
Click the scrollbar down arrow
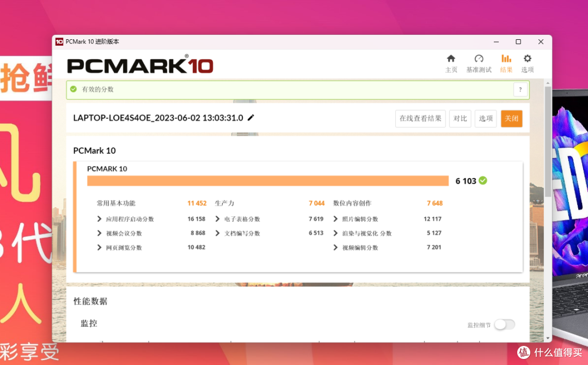coord(548,338)
